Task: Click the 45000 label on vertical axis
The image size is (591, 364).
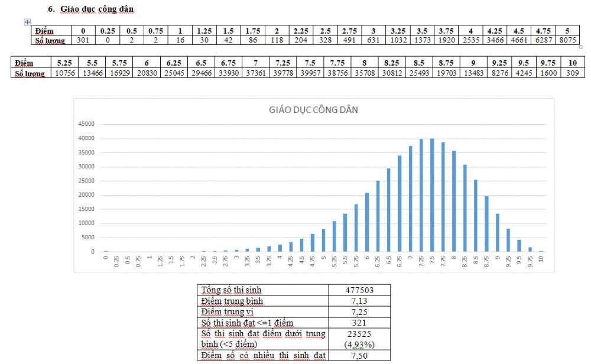Action: 86,124
